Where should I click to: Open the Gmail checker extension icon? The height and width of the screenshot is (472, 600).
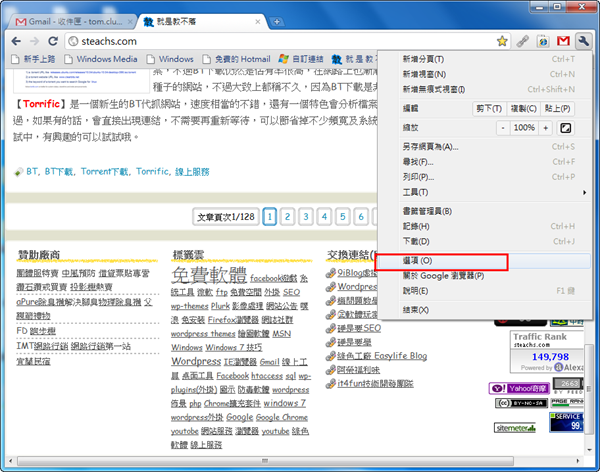(x=563, y=41)
